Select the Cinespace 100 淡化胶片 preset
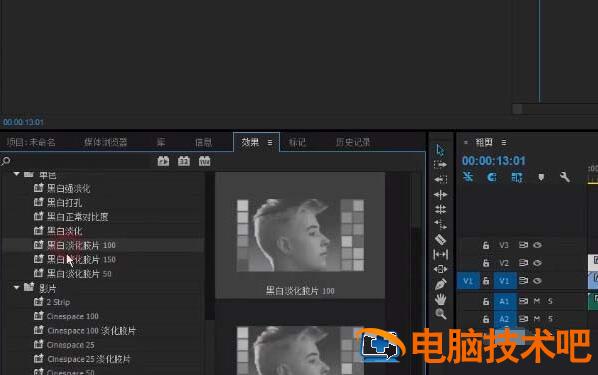The image size is (598, 375). [x=91, y=330]
